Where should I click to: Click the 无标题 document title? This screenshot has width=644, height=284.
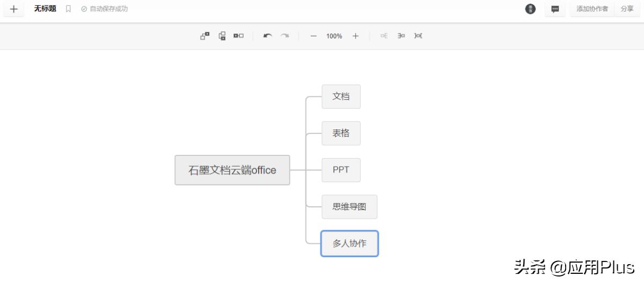tap(45, 9)
